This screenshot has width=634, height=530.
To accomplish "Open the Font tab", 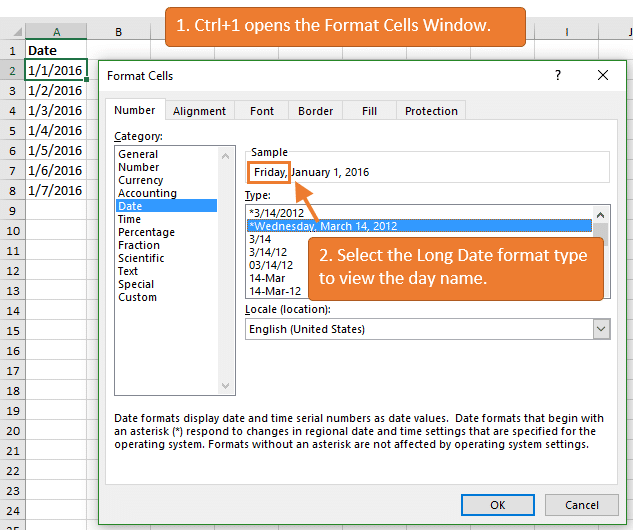I will (x=262, y=111).
